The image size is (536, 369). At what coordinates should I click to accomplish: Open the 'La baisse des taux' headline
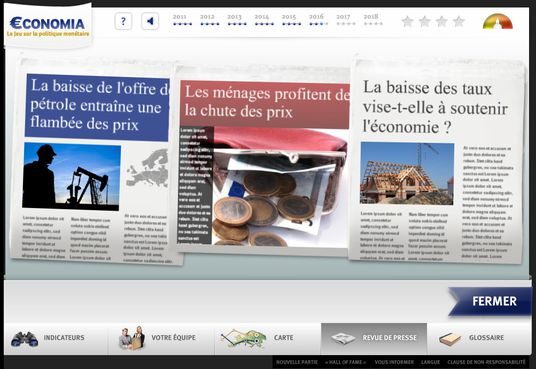point(435,107)
